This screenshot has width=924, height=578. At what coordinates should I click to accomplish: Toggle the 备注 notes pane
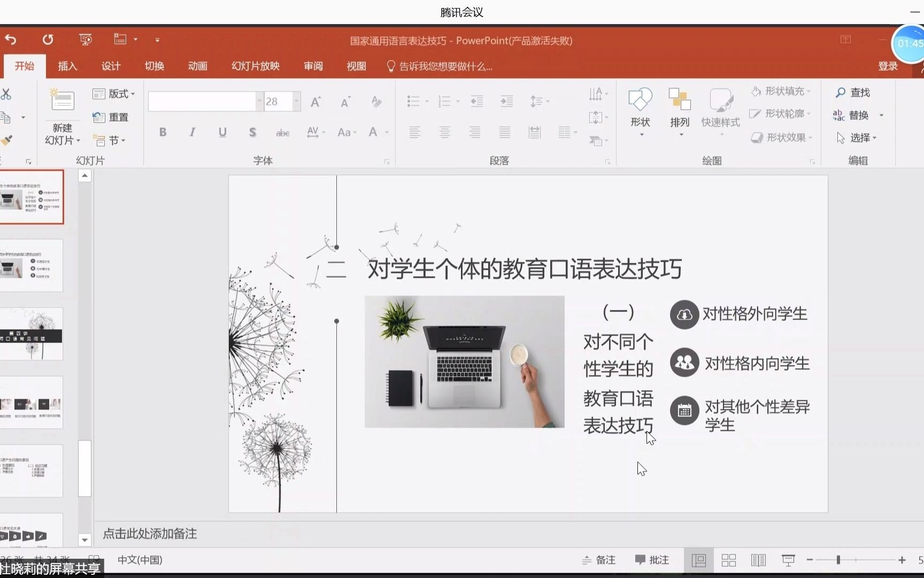tap(599, 560)
